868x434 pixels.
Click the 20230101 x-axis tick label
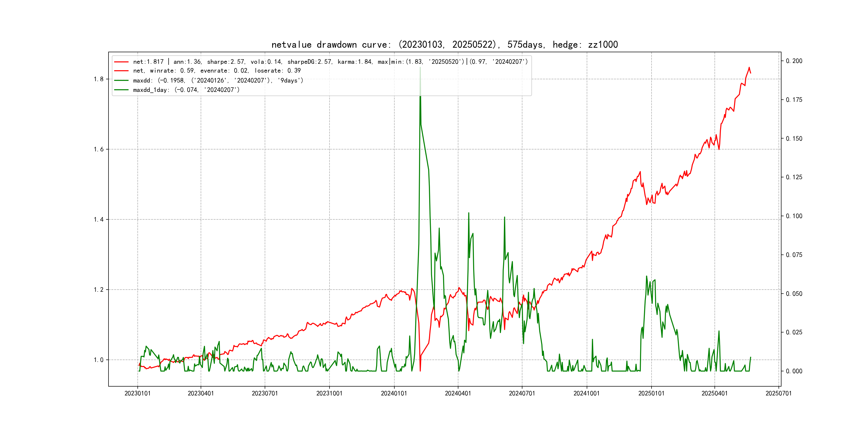[137, 393]
